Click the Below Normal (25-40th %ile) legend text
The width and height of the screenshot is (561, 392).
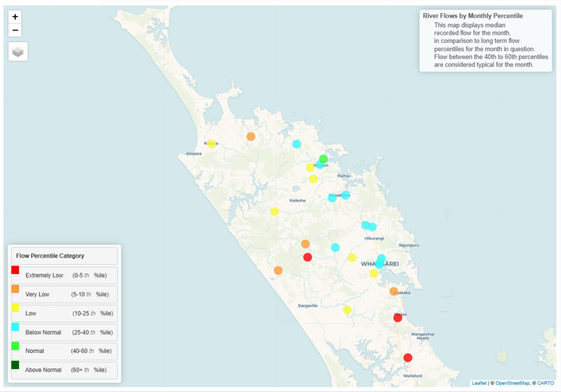pyautogui.click(x=69, y=332)
